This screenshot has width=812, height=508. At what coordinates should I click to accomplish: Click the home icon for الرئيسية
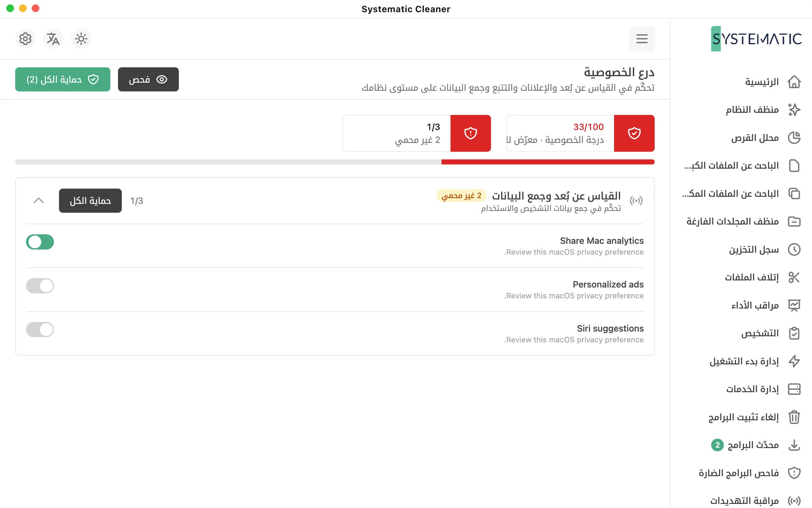pos(794,82)
